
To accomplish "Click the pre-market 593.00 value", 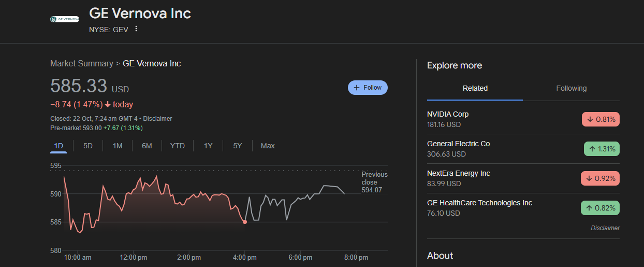I will click(x=92, y=128).
